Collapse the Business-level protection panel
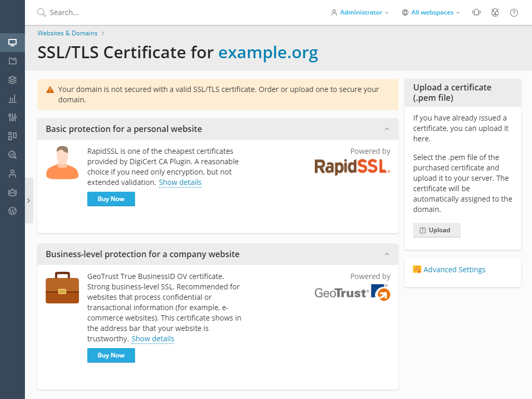This screenshot has height=399, width=532. [387, 254]
